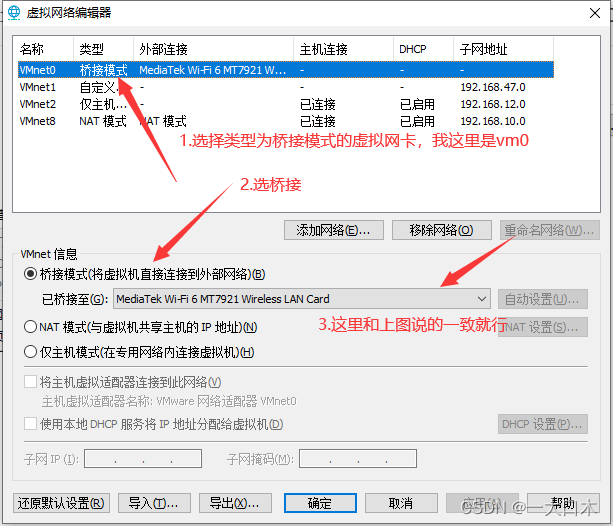Viewport: 613px width, 526px height.
Task: Click the 子网 IP input field
Action: click(x=143, y=458)
